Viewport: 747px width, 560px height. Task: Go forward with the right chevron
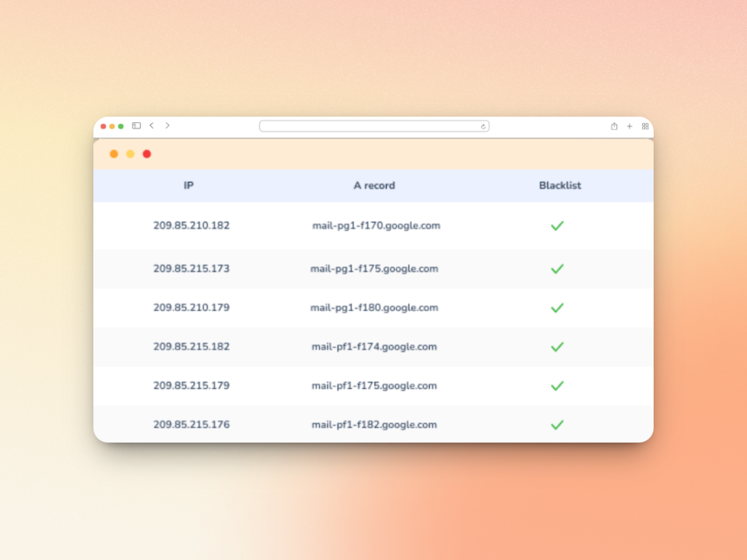point(167,126)
